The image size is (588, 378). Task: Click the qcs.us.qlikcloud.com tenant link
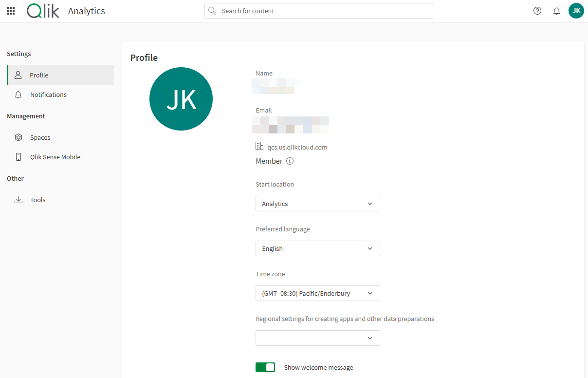pyautogui.click(x=297, y=147)
